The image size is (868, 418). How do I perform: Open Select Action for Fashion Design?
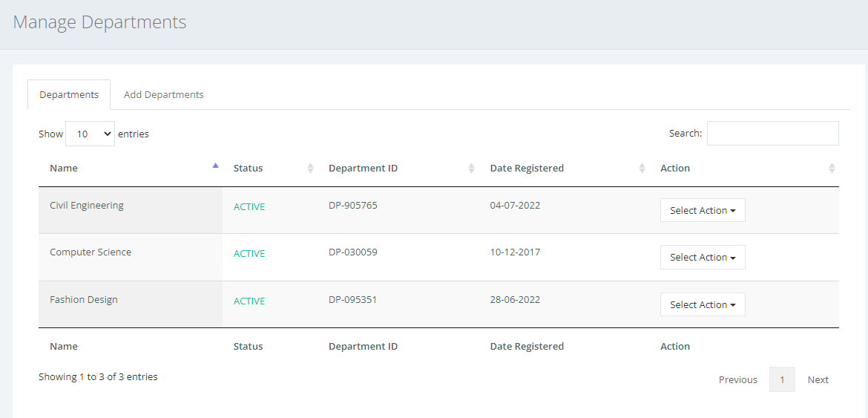coord(703,304)
